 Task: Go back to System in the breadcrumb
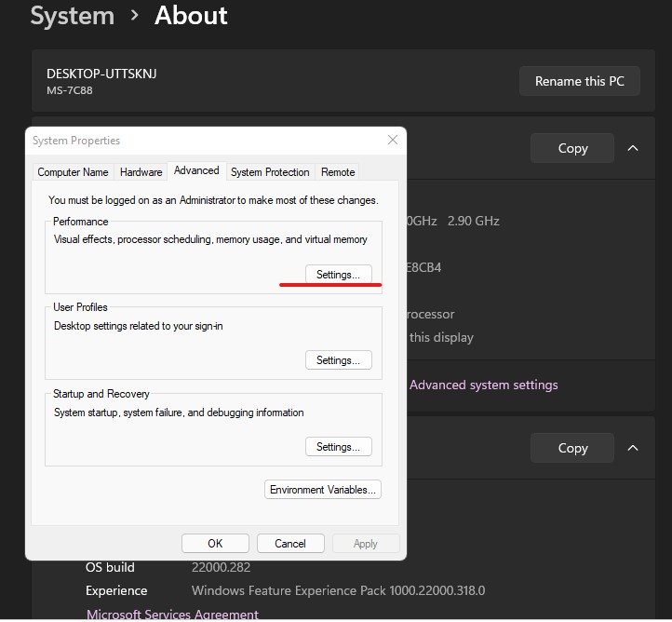click(x=73, y=16)
